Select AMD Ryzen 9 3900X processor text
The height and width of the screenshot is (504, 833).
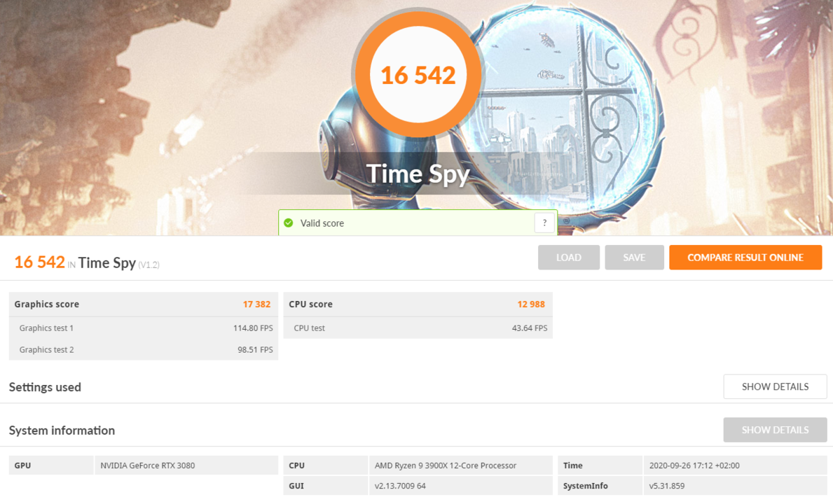tap(445, 465)
